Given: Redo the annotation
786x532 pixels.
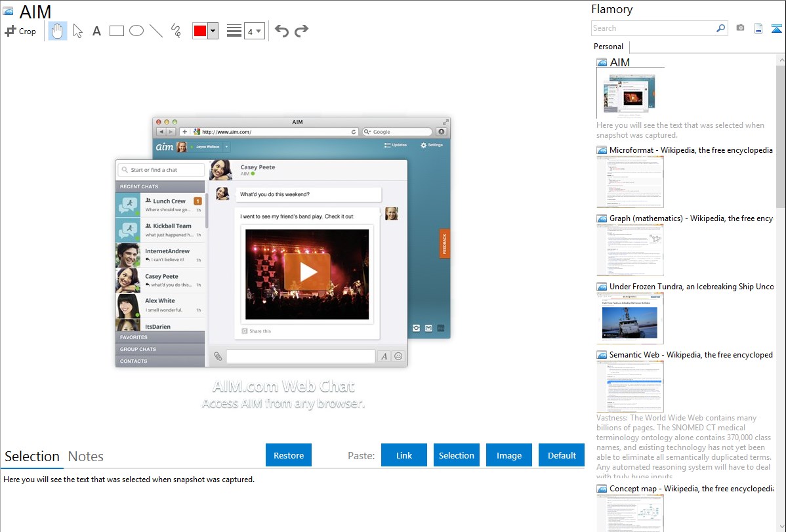Looking at the screenshot, I should (301, 31).
